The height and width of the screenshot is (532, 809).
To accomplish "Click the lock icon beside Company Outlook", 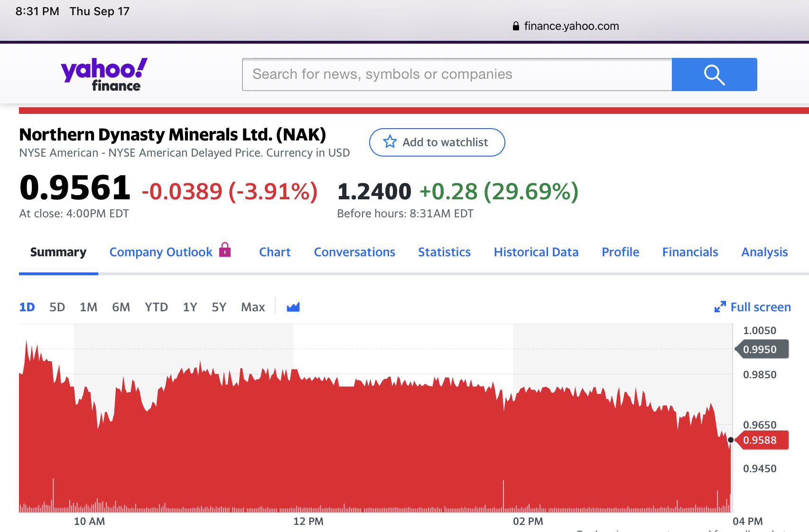I will (x=225, y=250).
